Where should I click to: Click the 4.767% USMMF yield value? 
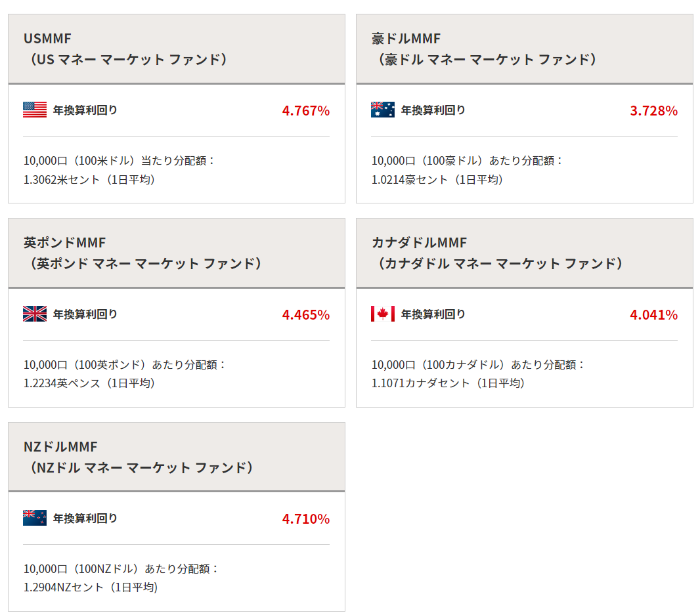(x=305, y=111)
